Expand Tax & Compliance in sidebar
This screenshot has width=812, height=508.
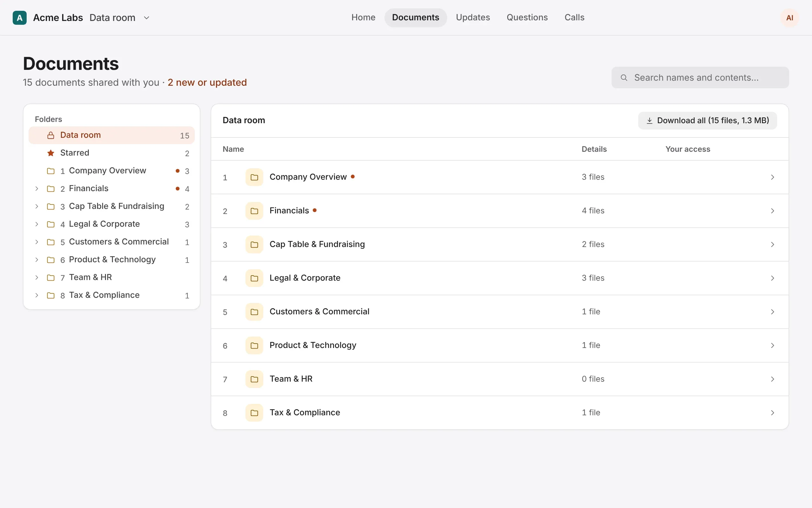[x=36, y=295]
